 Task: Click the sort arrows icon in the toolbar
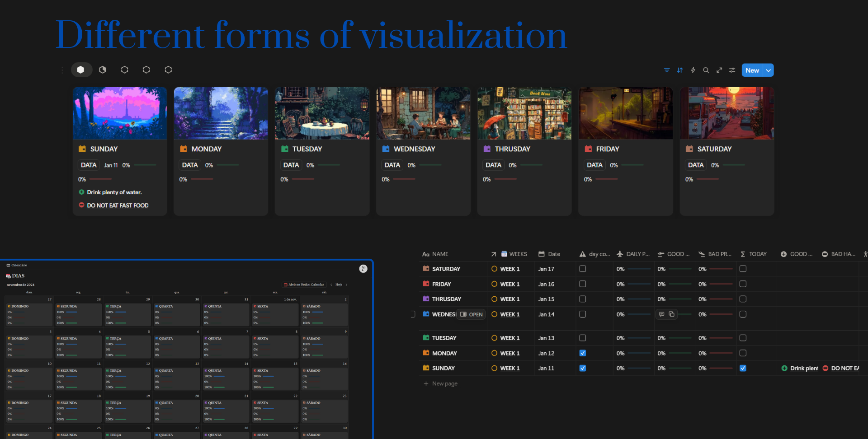[x=680, y=70]
